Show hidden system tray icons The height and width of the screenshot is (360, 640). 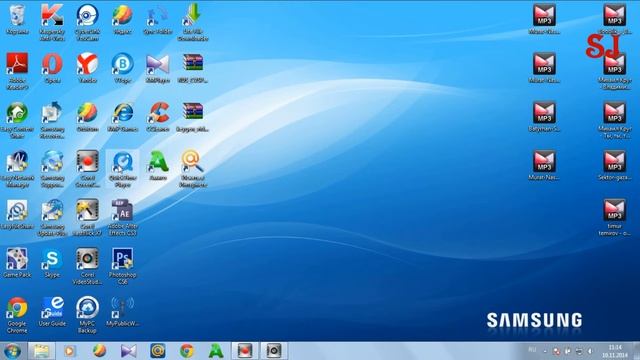click(545, 351)
